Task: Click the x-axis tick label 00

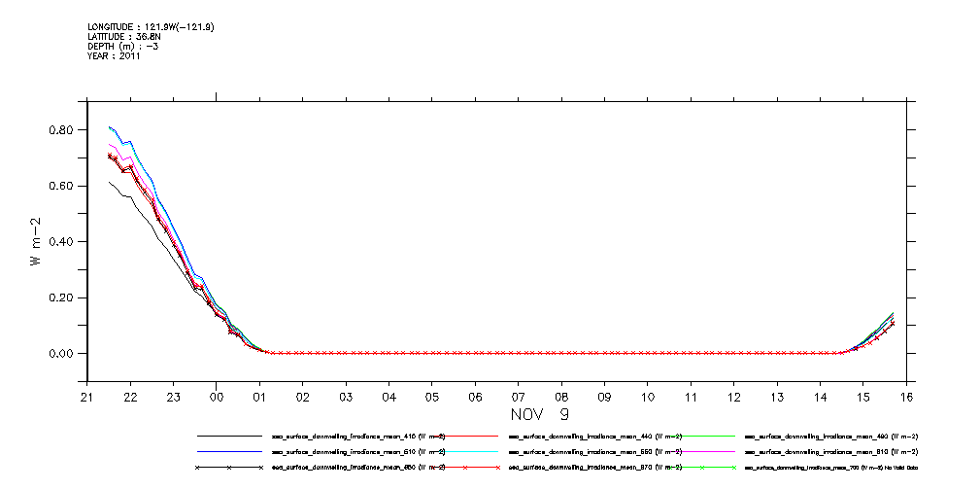Action: [217, 397]
